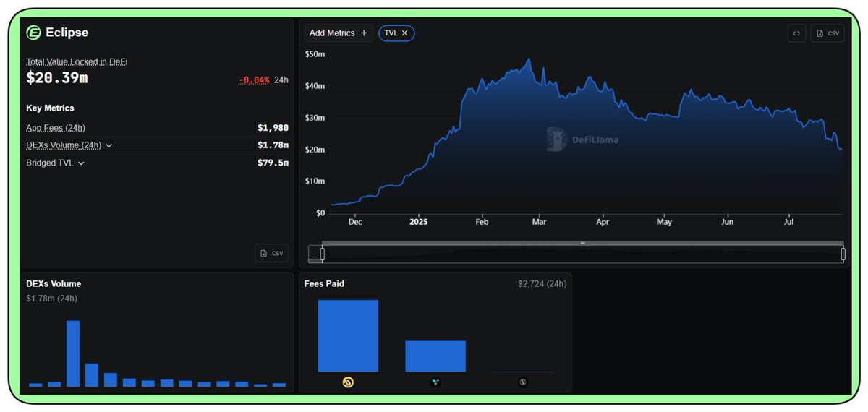This screenshot has width=868, height=412.
Task: Click the top grip of the range slider
Action: click(x=582, y=243)
